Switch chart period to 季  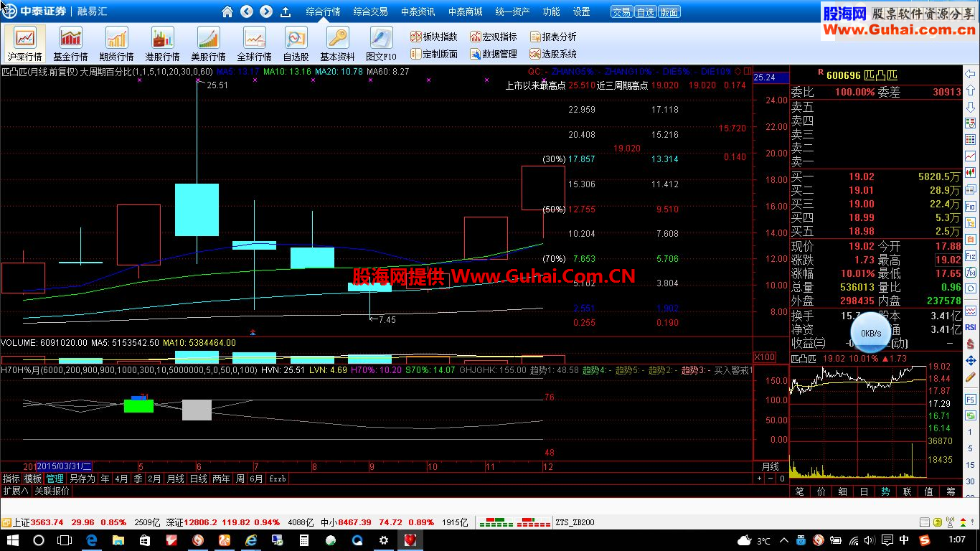(138, 479)
